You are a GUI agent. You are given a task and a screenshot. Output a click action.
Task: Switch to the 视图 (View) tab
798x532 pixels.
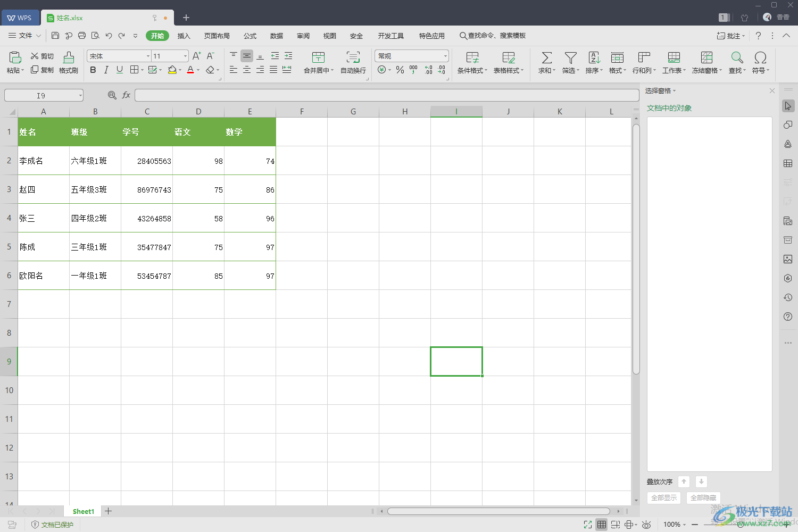click(330, 36)
